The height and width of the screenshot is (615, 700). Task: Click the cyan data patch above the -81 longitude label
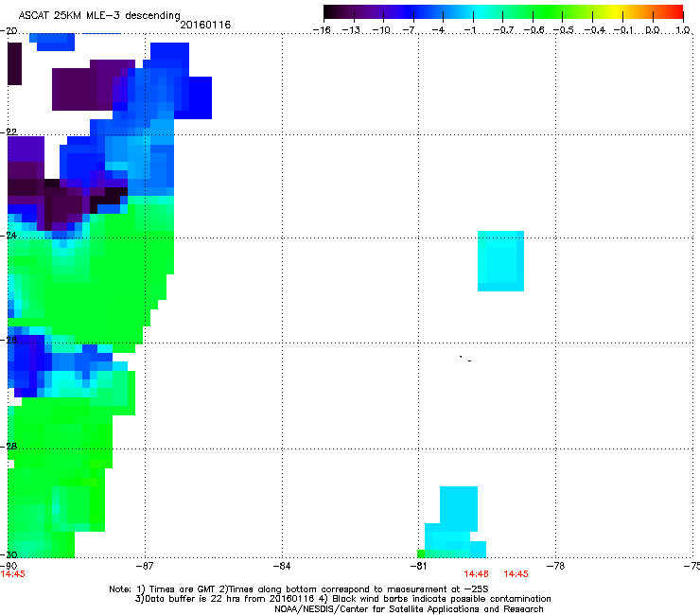(x=455, y=521)
